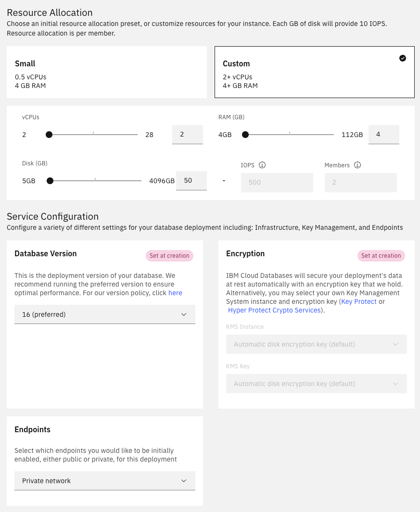Click the version policy "here" link
The image size is (420, 512).
tap(175, 292)
